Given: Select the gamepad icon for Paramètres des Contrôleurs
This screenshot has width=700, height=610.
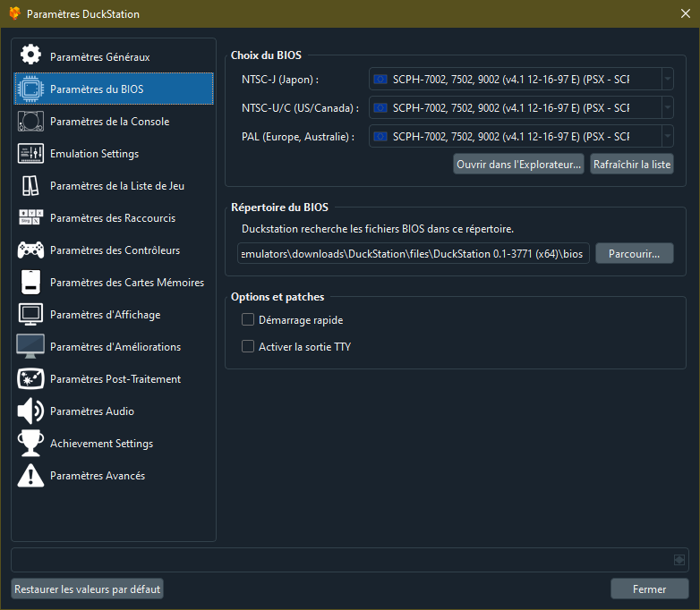Looking at the screenshot, I should click(x=30, y=250).
